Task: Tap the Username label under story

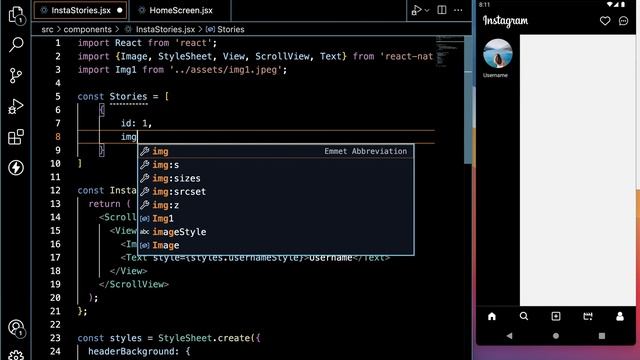Action: (x=495, y=75)
